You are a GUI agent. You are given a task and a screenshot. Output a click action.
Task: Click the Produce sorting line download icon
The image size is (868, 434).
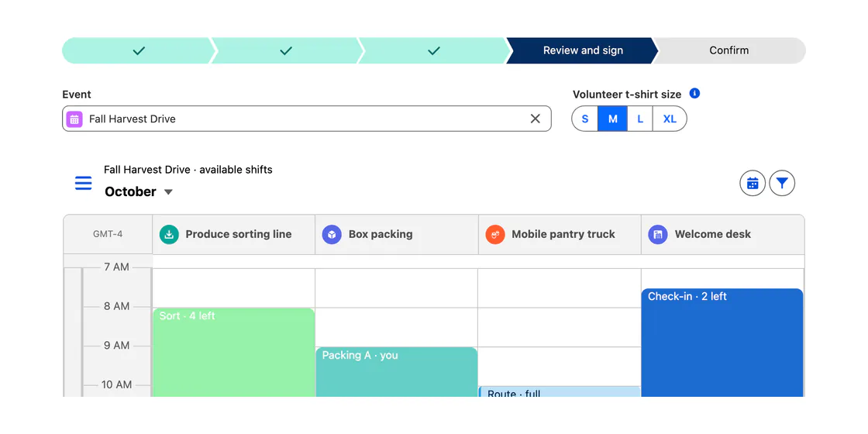click(x=169, y=235)
